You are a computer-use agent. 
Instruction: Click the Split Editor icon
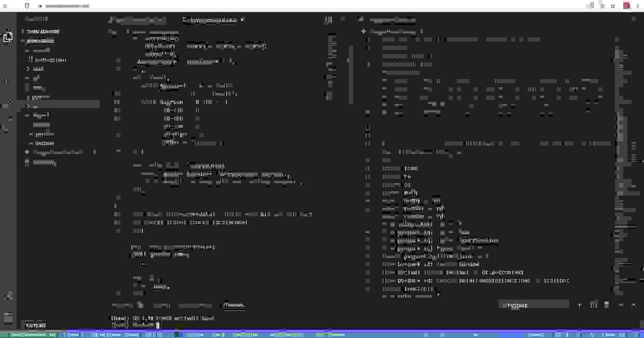pyautogui.click(x=328, y=20)
